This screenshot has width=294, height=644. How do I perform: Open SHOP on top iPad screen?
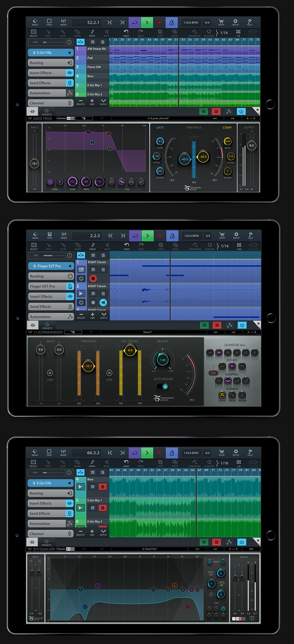[x=221, y=23]
